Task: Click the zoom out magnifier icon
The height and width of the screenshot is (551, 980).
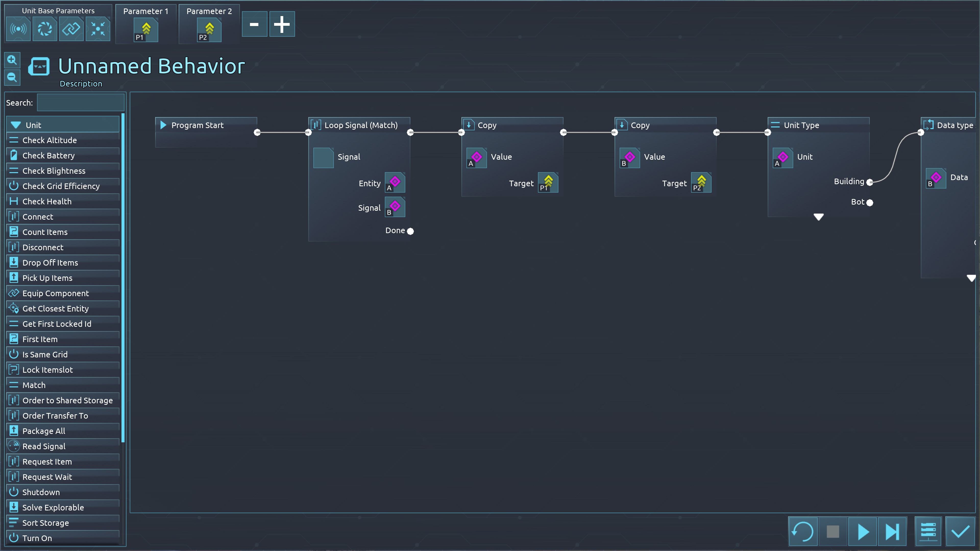Action: tap(12, 78)
